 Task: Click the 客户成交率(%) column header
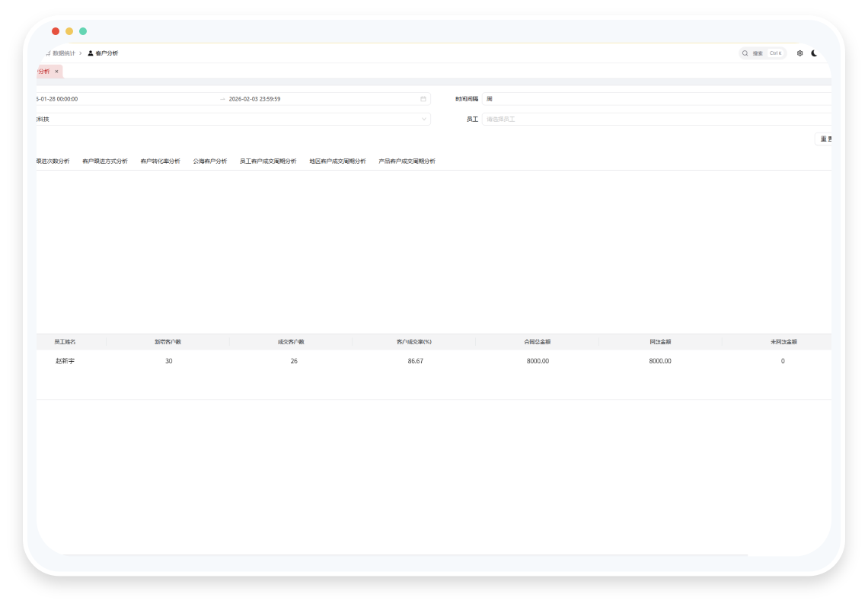(x=414, y=342)
